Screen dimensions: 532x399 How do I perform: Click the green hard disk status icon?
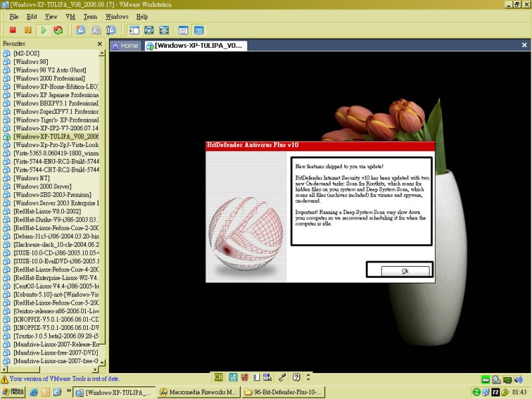click(x=485, y=379)
